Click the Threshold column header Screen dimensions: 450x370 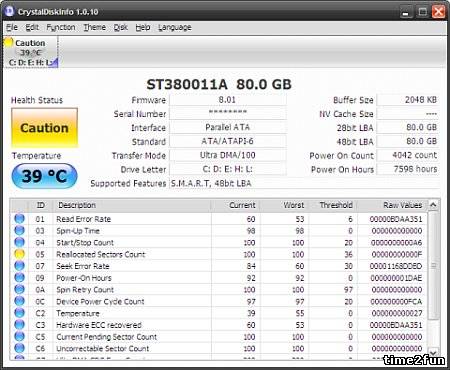[333, 205]
